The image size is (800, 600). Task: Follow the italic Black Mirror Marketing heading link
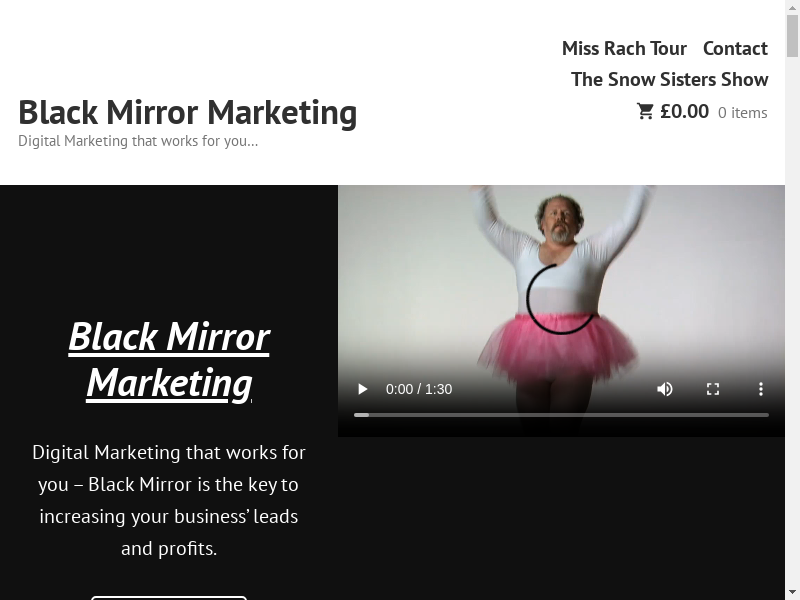click(x=169, y=360)
